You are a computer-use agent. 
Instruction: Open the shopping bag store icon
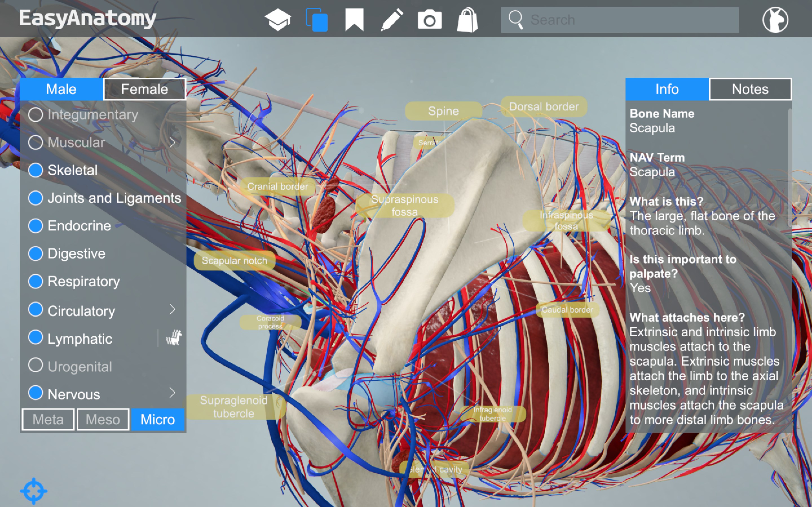(467, 20)
